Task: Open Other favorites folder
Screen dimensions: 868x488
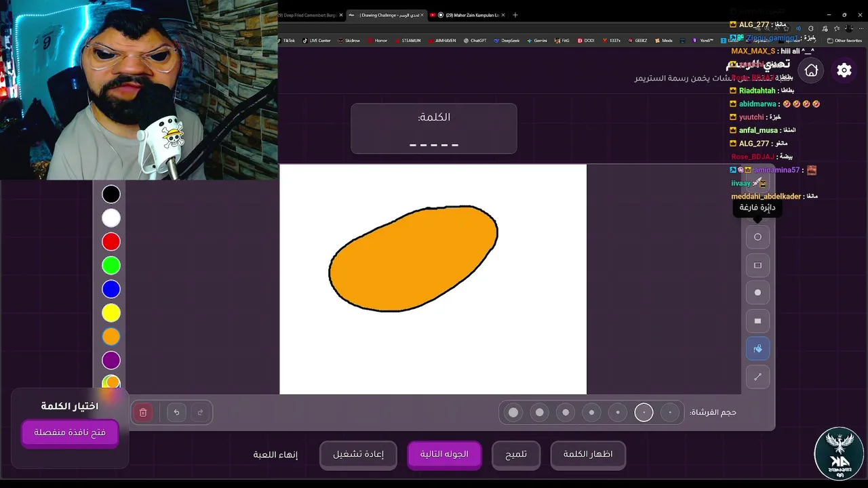Action: point(844,41)
